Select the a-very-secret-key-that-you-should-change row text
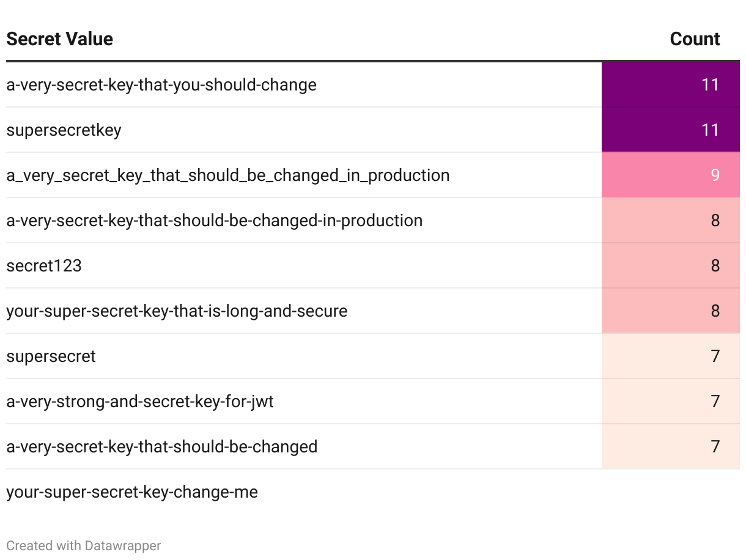Viewport: 746px width, 560px height. point(161,84)
